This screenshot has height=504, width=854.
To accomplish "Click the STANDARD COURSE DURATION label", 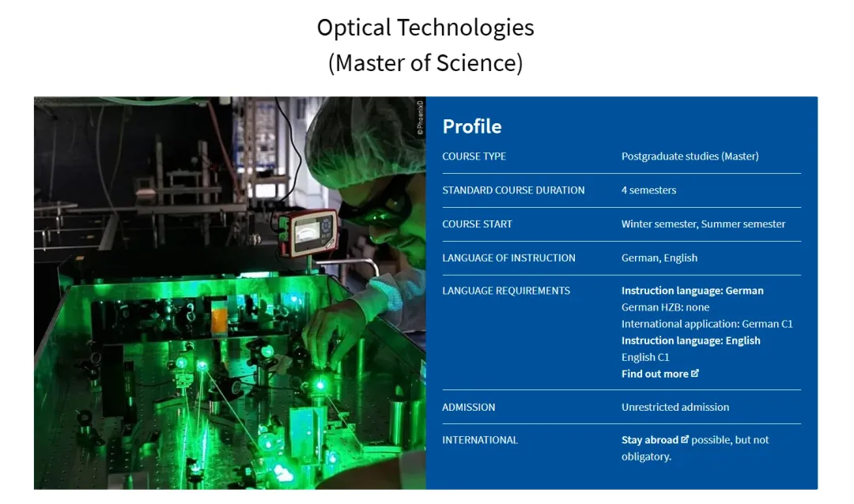I will [x=513, y=190].
